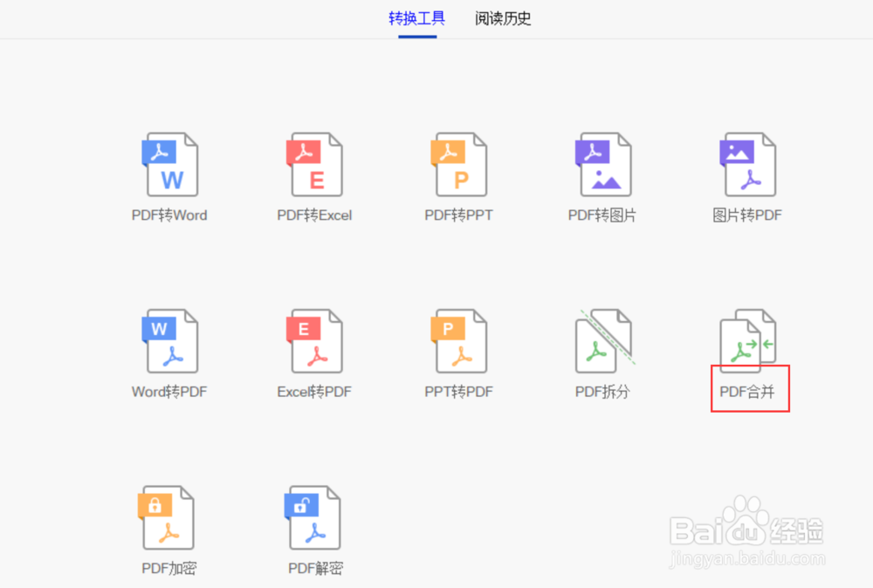Image resolution: width=873 pixels, height=588 pixels.
Task: Click the Word转PDF label text
Action: [x=169, y=392]
